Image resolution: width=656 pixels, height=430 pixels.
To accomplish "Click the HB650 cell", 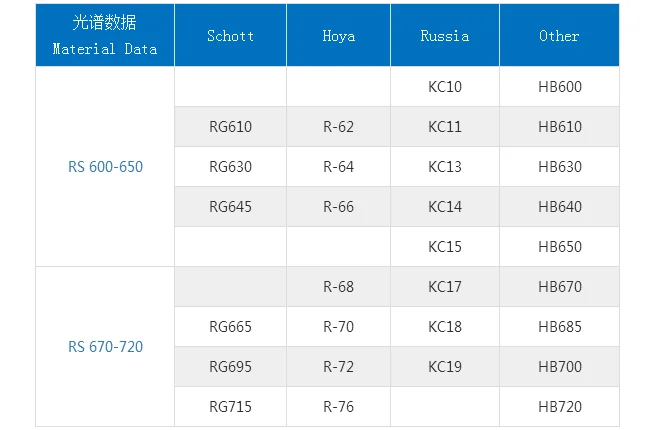I will tap(559, 247).
